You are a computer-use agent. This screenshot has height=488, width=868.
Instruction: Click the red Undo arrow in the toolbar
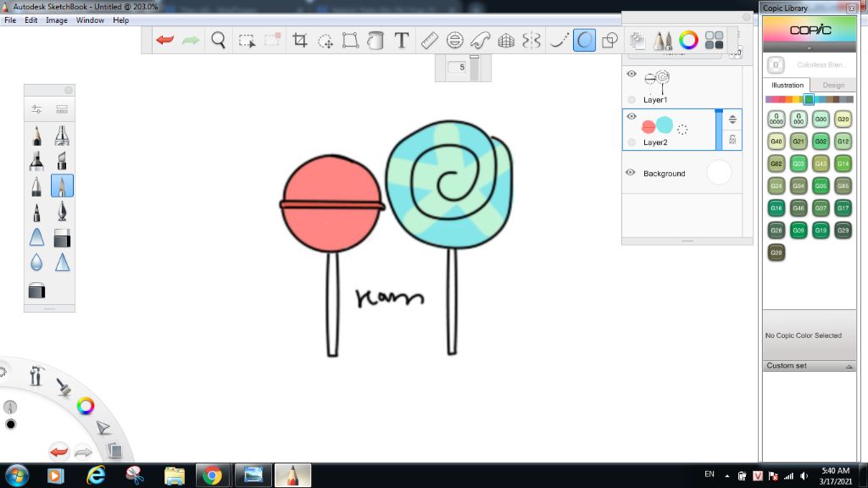pyautogui.click(x=165, y=40)
